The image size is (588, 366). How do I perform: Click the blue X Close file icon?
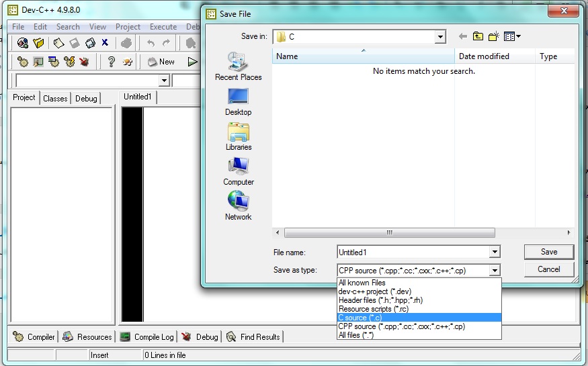pyautogui.click(x=105, y=43)
